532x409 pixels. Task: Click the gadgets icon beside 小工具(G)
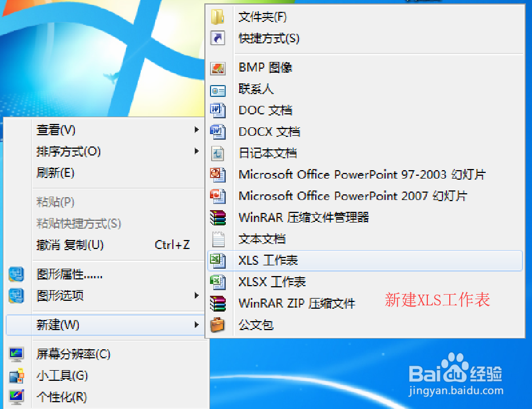[x=16, y=376]
